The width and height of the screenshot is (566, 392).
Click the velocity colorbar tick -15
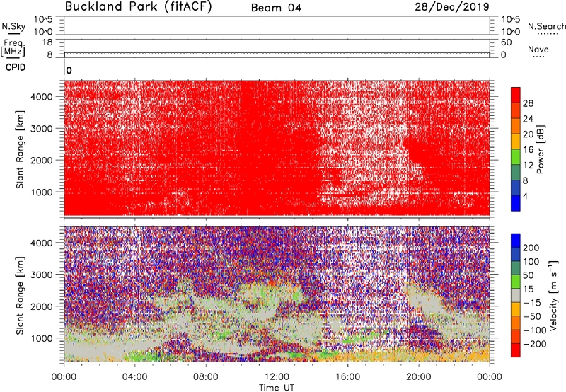532,303
